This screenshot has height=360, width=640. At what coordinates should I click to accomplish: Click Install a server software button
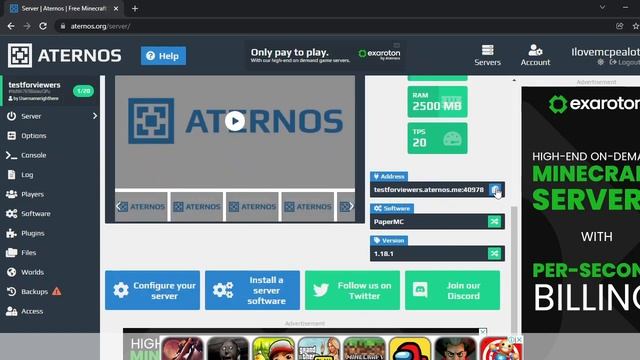(252, 290)
